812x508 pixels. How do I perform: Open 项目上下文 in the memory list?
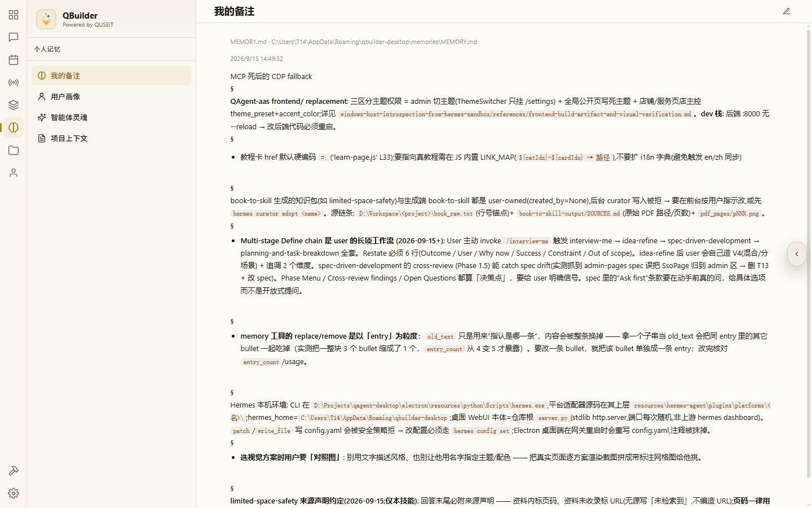coord(111,138)
